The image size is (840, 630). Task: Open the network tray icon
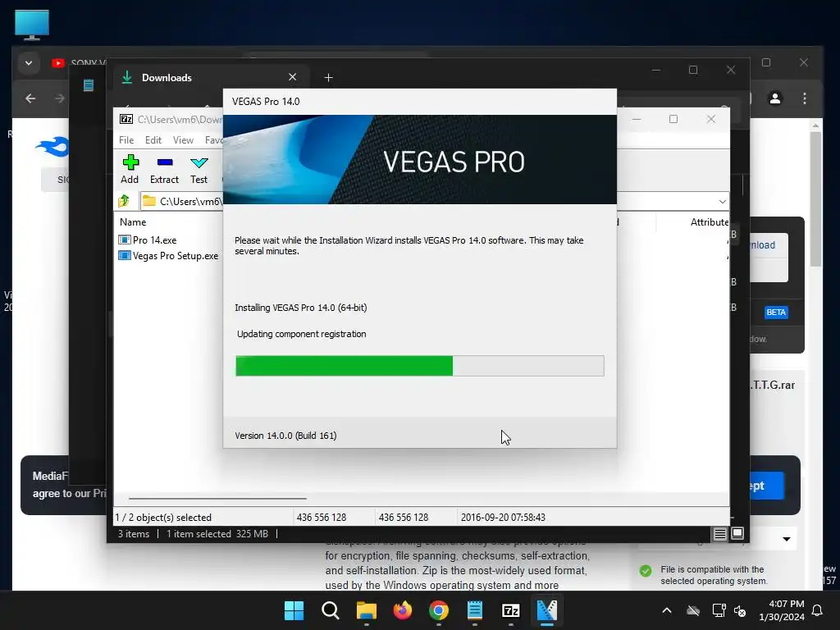pyautogui.click(x=719, y=610)
